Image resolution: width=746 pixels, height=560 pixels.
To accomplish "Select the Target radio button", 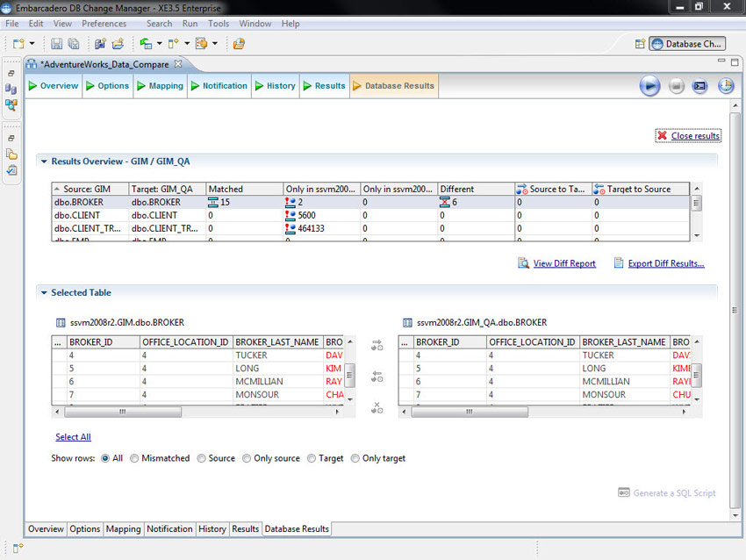I will click(x=312, y=458).
